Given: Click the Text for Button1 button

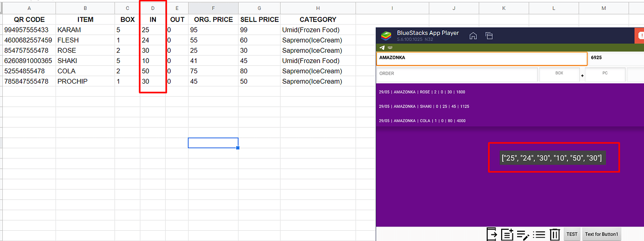Looking at the screenshot, I should coord(602,234).
